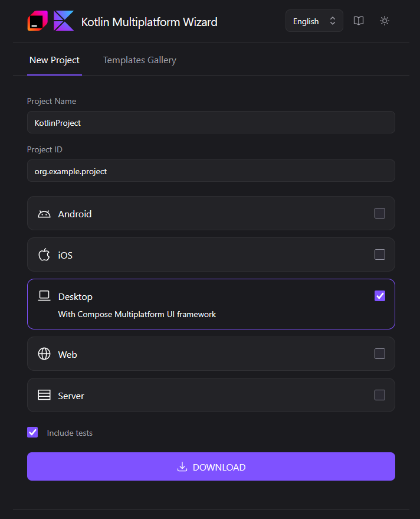Disable the Include tests checkbox
Screen dimensions: 420x519
coord(32,432)
